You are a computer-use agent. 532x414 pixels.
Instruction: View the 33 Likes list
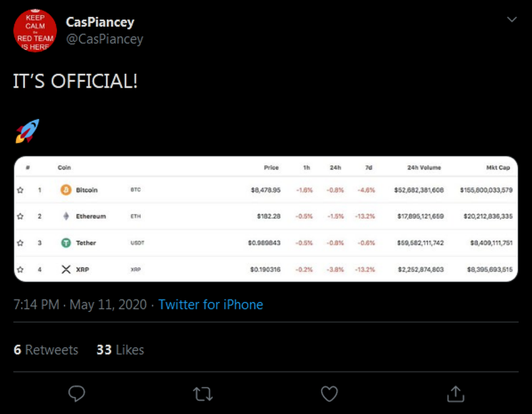tap(120, 350)
